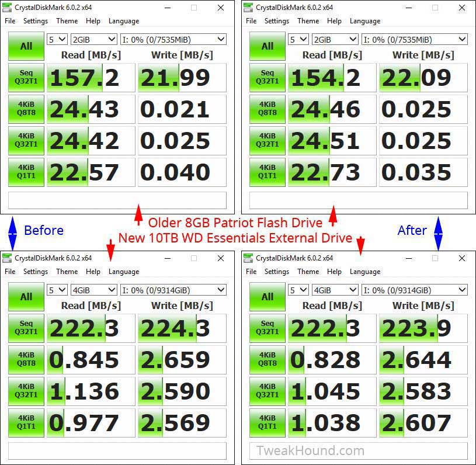Start 4KiB Q1T1 test in bottom-left window
This screenshot has width=476, height=465.
tap(26, 423)
